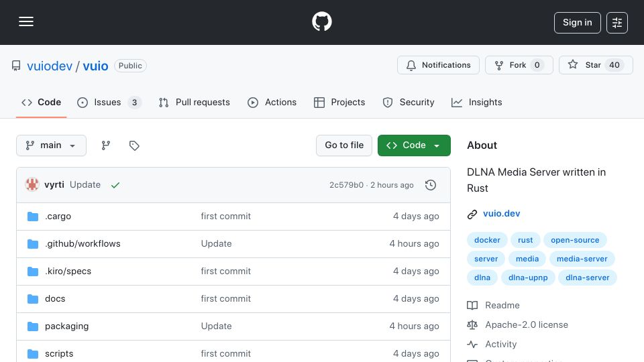The image size is (644, 362).
Task: Click the link chain icon beside vuio.dev
Action: click(472, 215)
